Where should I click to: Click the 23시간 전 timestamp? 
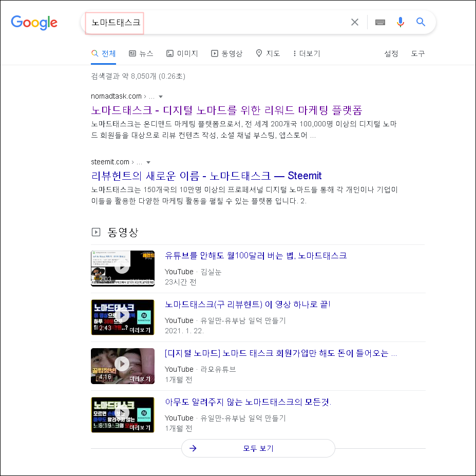180,282
